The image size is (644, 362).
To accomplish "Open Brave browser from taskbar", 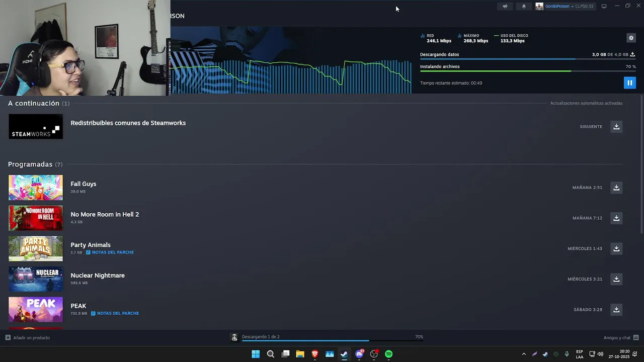I will [315, 354].
